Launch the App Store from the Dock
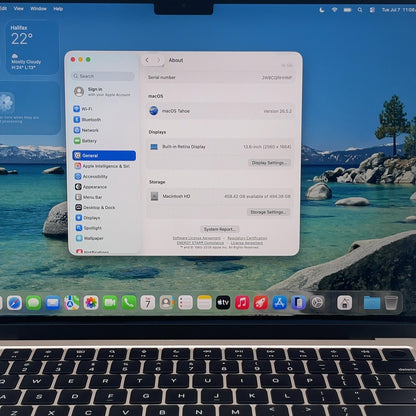 (x=280, y=303)
